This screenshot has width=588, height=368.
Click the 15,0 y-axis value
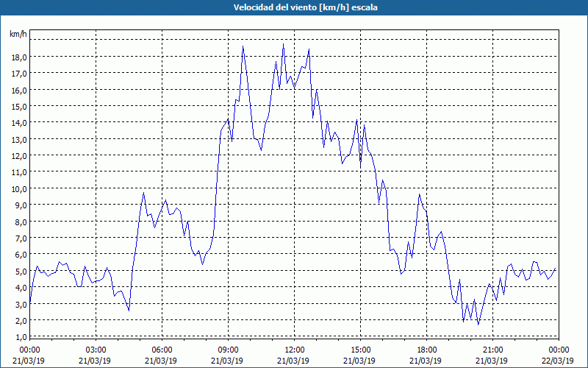point(19,107)
